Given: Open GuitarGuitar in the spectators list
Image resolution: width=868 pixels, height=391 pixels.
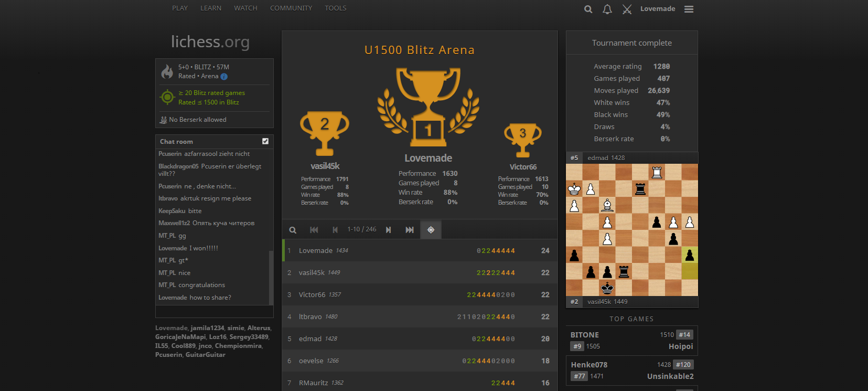Looking at the screenshot, I should tap(206, 355).
